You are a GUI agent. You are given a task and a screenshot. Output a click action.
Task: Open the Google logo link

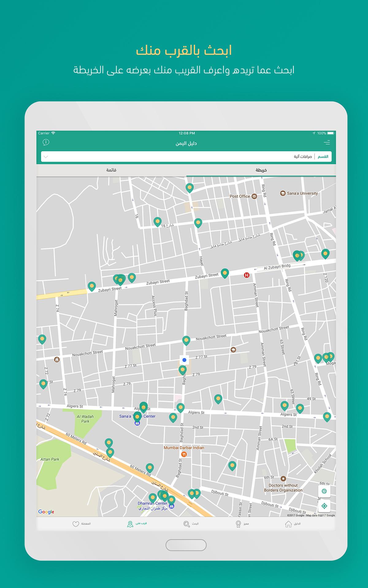point(46,512)
